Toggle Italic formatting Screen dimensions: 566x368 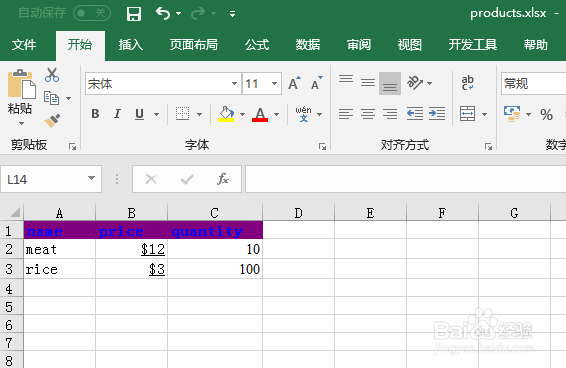click(117, 114)
